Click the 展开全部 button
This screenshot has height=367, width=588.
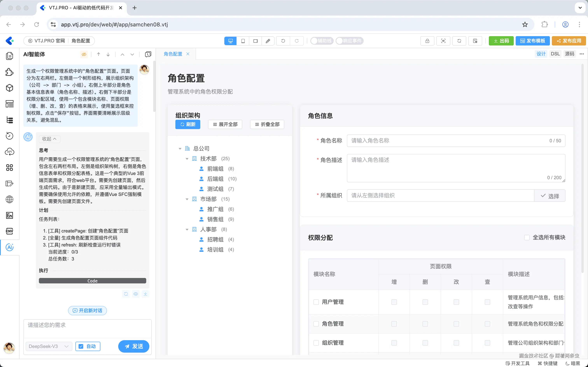coord(225,124)
